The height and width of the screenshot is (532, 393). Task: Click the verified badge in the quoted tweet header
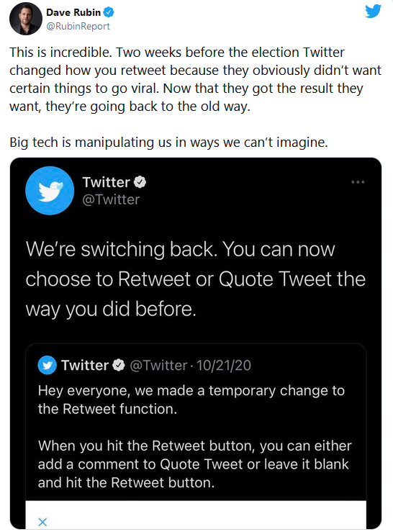[119, 365]
